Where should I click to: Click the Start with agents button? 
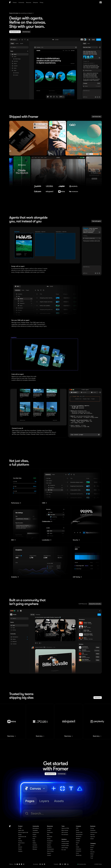tap(97, 221)
